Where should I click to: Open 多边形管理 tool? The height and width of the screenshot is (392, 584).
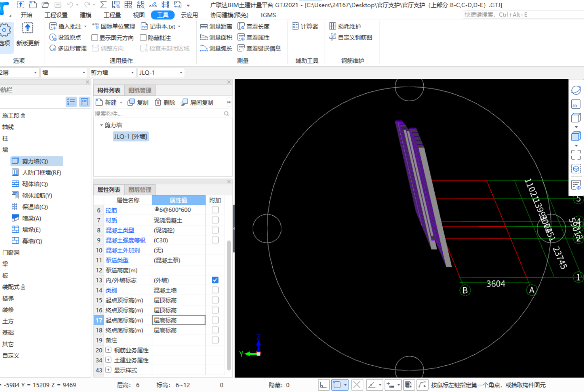pos(68,48)
